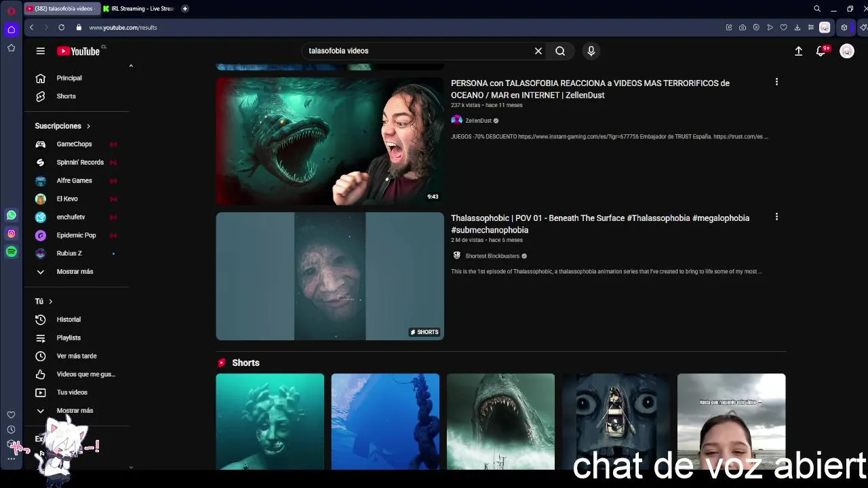
Task: Open a new browser tab
Action: (x=185, y=9)
